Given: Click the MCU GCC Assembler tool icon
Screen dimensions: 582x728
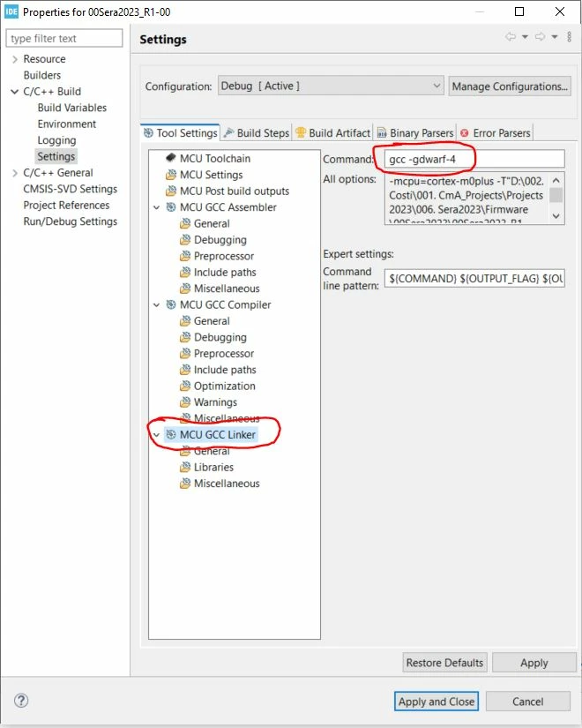Looking at the screenshot, I should pos(171,207).
